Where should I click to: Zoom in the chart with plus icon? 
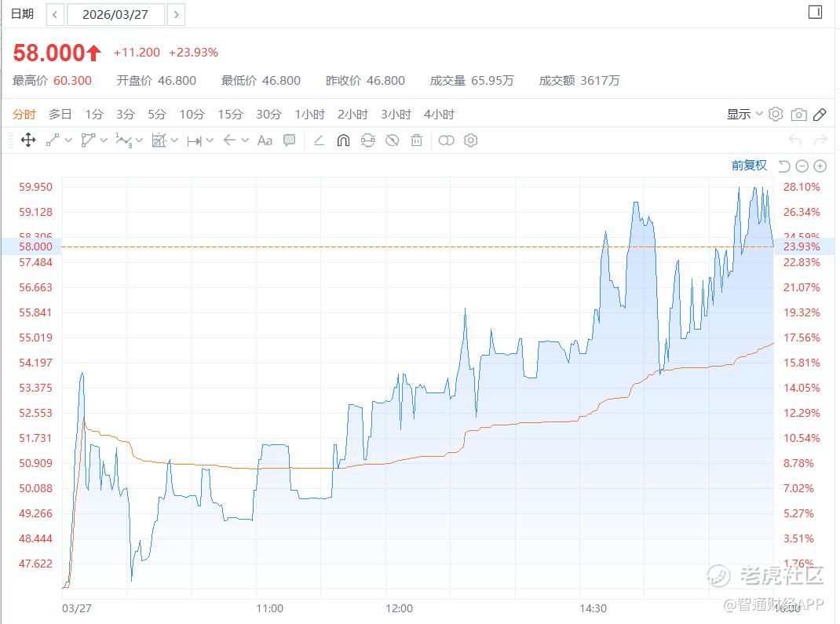point(820,166)
